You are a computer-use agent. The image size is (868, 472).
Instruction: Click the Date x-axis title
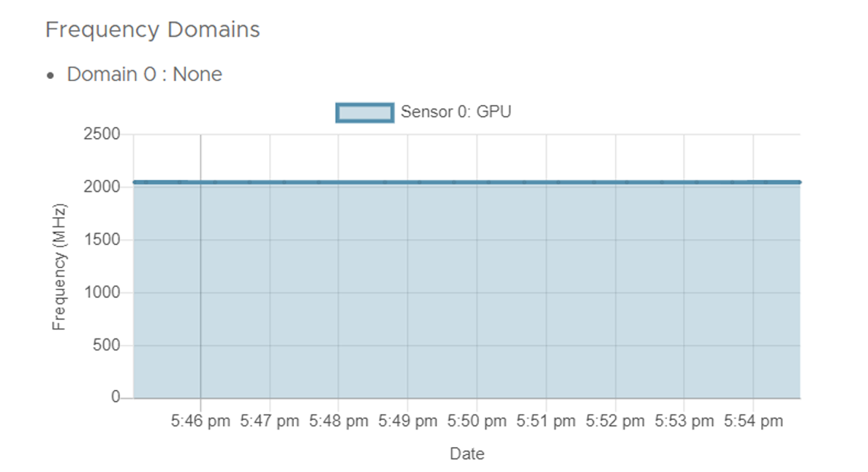(467, 454)
